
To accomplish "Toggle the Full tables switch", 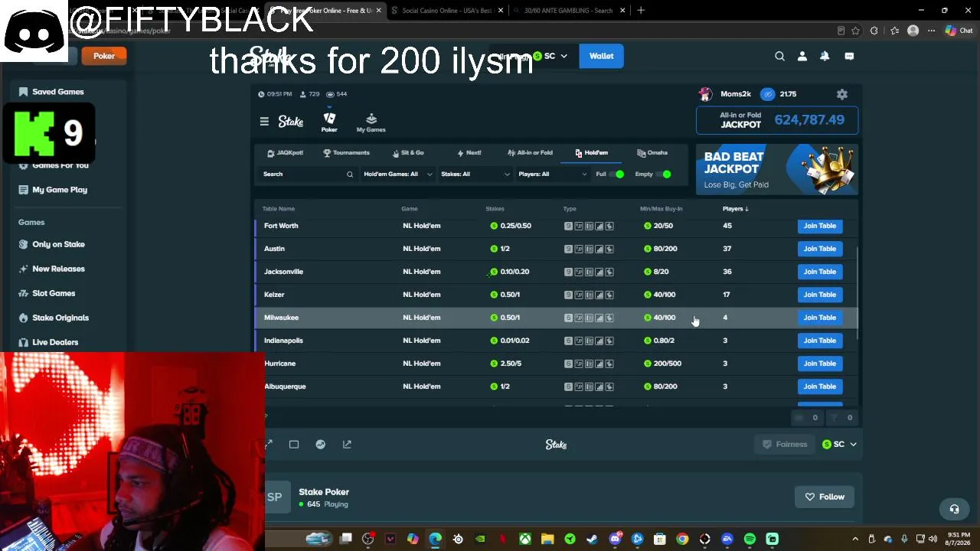I will (x=616, y=174).
